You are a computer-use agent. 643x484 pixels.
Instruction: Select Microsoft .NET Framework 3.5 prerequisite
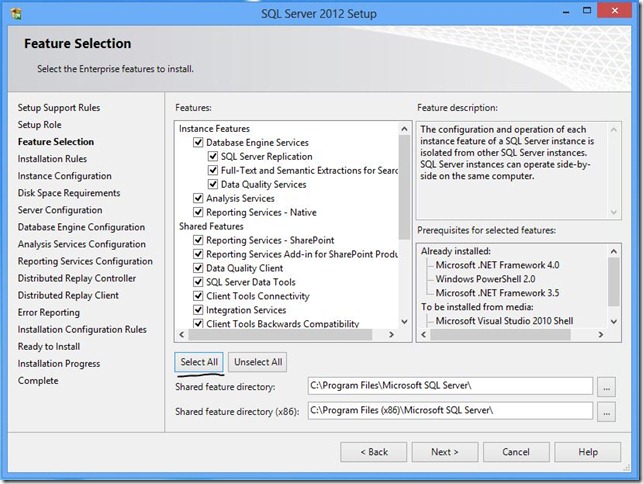497,293
